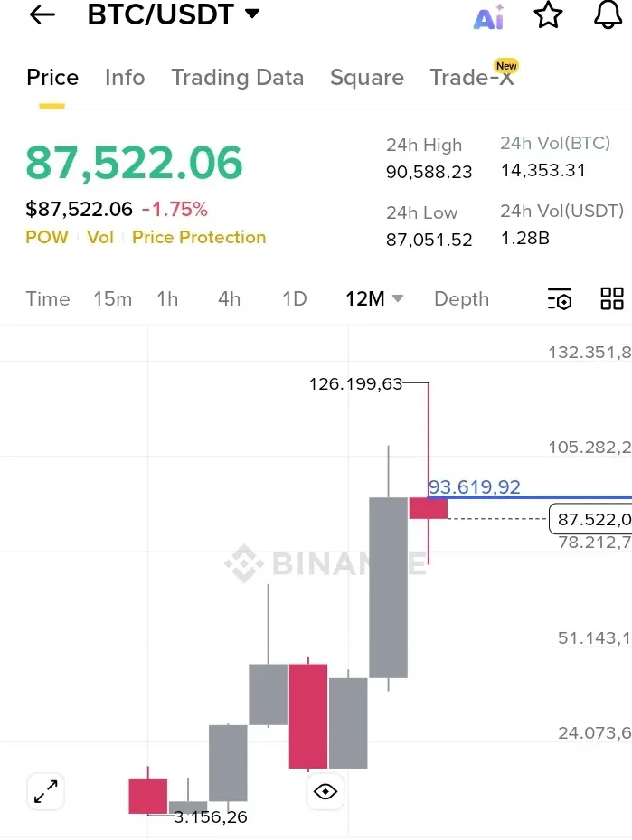This screenshot has height=840, width=632.
Task: Go back using the left arrow
Action: (x=42, y=14)
